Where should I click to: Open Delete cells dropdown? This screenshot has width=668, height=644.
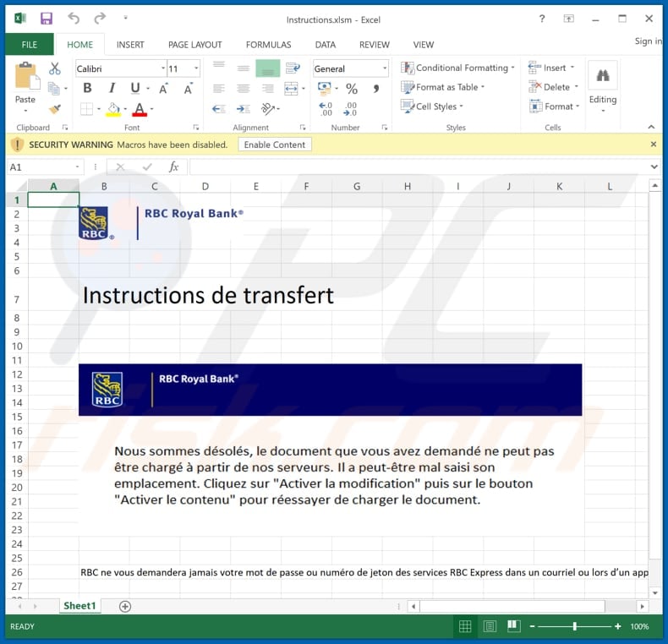(x=553, y=87)
